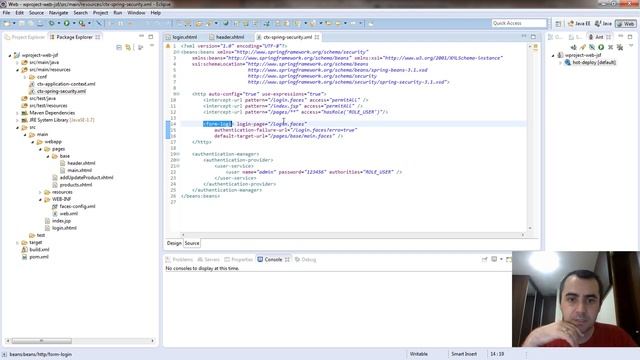Collapse the WEB-INF folder
Image resolution: width=640 pixels, height=360 pixels.
[40, 200]
